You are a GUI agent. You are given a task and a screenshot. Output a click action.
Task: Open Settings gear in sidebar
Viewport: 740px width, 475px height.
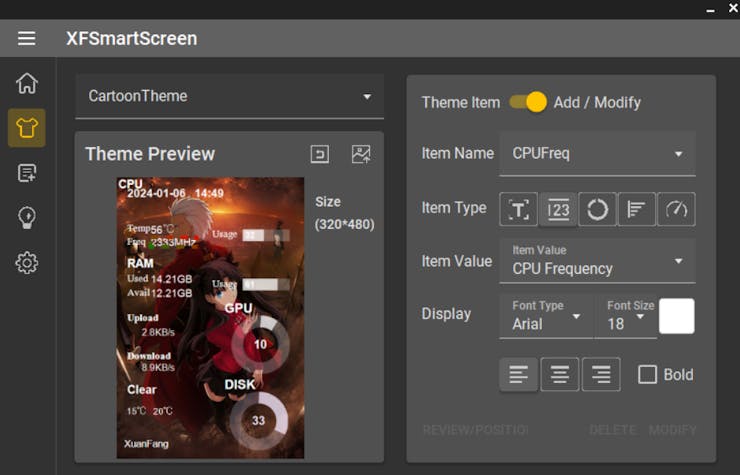click(27, 263)
